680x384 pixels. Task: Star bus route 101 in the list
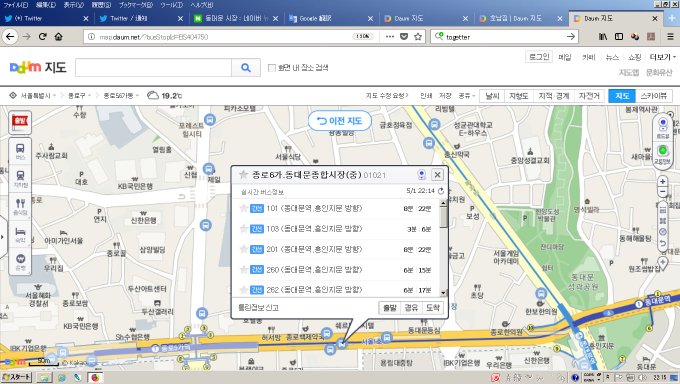coord(244,208)
